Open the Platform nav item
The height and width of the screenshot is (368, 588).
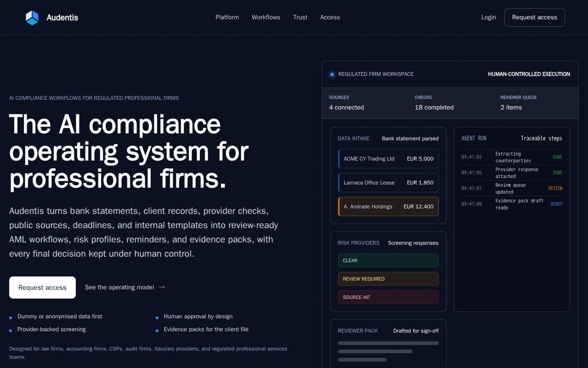click(227, 17)
